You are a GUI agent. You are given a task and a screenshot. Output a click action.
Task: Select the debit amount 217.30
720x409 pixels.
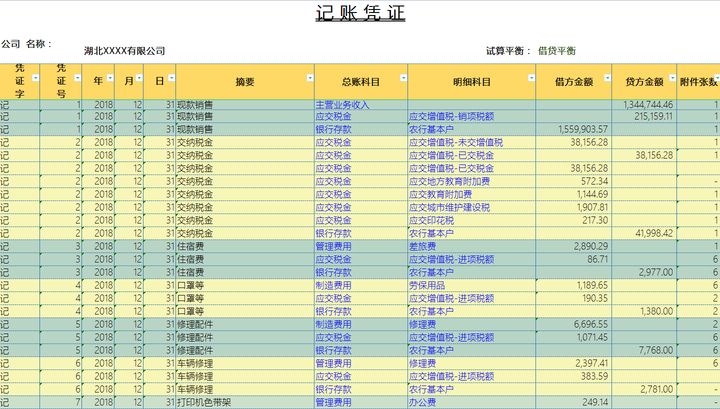point(574,220)
